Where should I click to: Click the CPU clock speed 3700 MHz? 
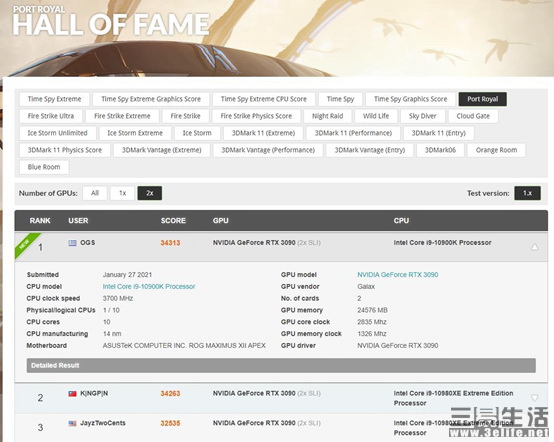(x=118, y=299)
